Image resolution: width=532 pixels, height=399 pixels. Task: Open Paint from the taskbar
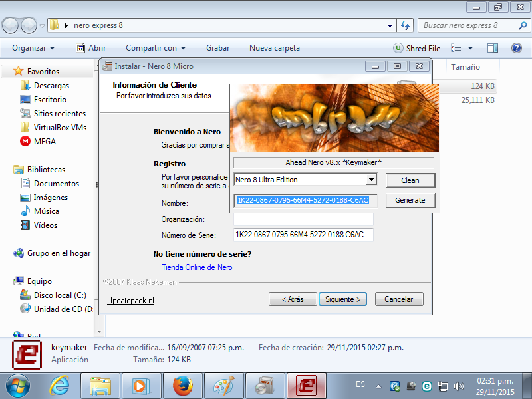[223, 386]
